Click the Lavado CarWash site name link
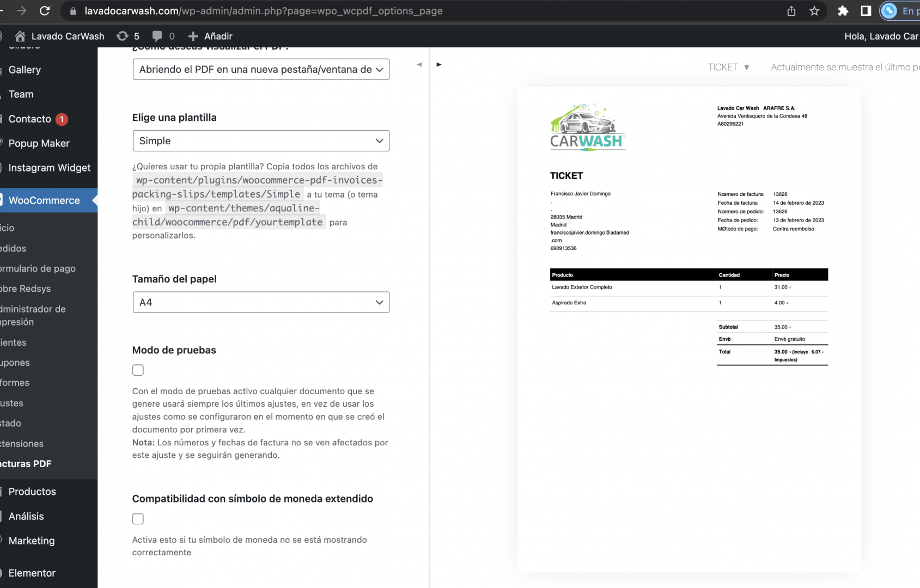Image resolution: width=920 pixels, height=588 pixels. pos(68,36)
